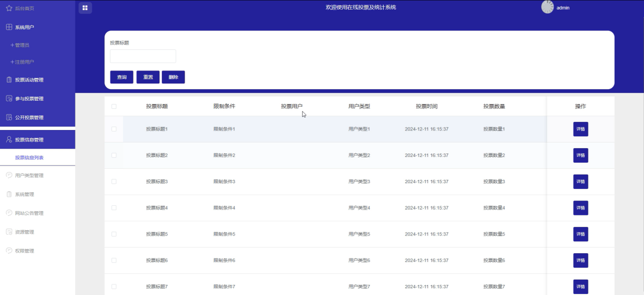Toggle sidebar with the top grid icon

85,8
